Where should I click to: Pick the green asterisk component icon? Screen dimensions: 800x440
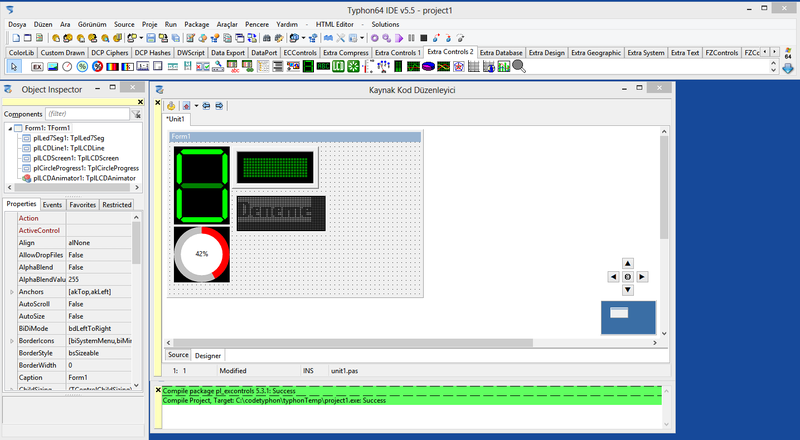(353, 66)
